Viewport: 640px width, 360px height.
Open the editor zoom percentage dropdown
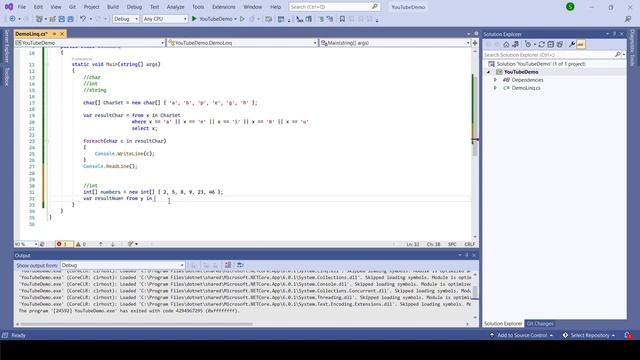[x=26, y=244]
